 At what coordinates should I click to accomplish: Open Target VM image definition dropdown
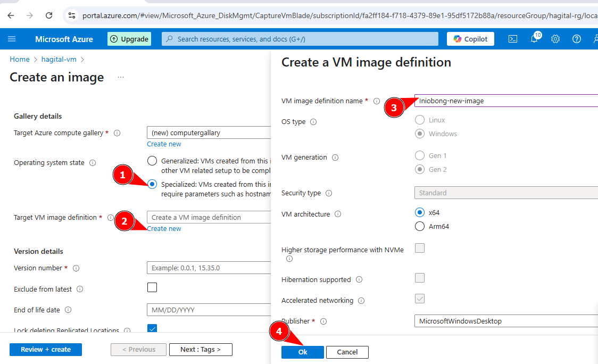[209, 217]
